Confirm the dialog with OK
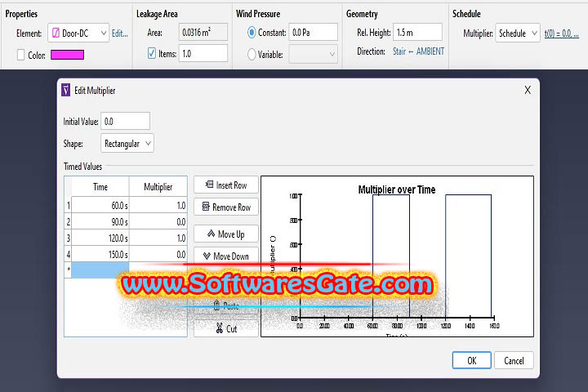The image size is (588, 392). (471, 360)
